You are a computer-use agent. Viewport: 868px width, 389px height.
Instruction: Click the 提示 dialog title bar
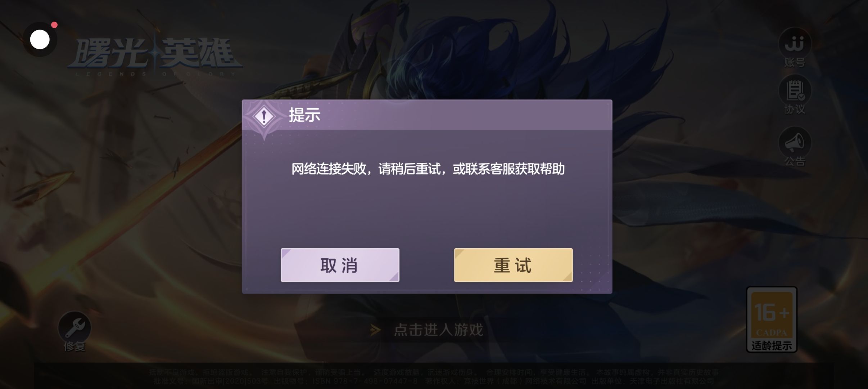click(427, 115)
